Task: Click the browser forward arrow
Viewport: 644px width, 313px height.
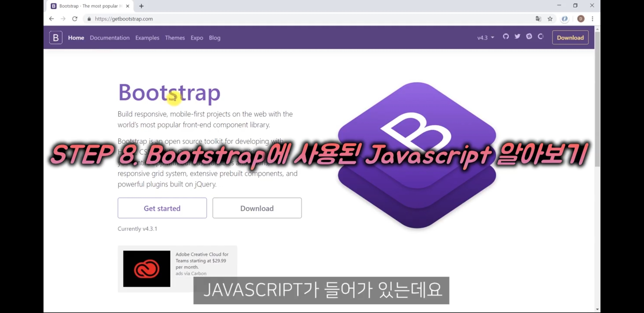Action: click(63, 19)
